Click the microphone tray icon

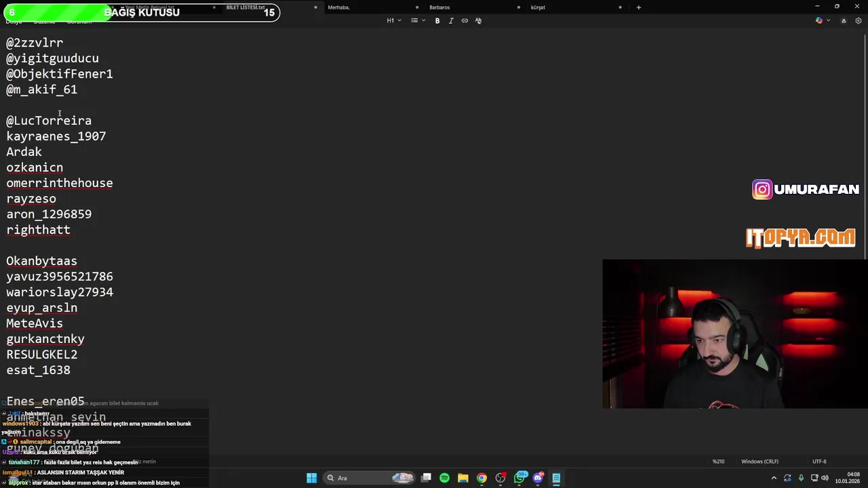click(801, 478)
